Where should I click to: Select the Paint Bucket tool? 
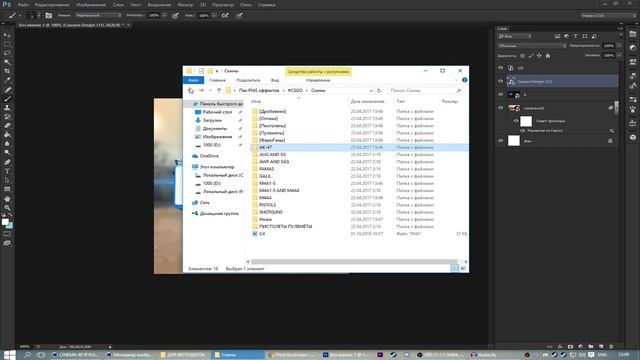tap(7, 134)
